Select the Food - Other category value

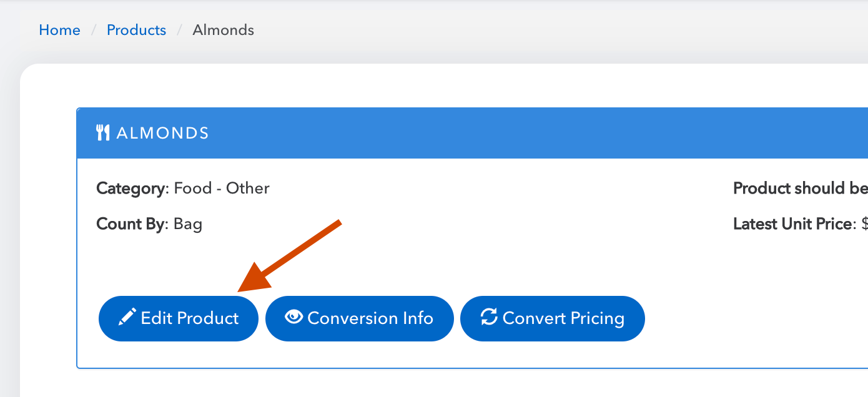tap(222, 188)
